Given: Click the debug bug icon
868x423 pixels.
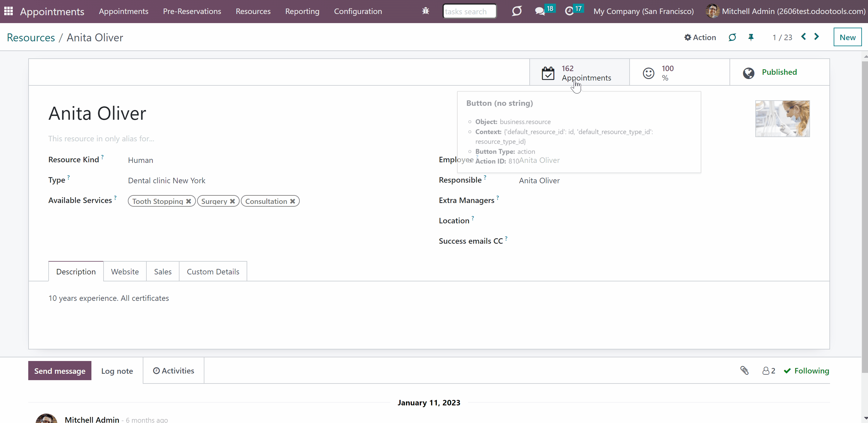Looking at the screenshot, I should (x=425, y=11).
